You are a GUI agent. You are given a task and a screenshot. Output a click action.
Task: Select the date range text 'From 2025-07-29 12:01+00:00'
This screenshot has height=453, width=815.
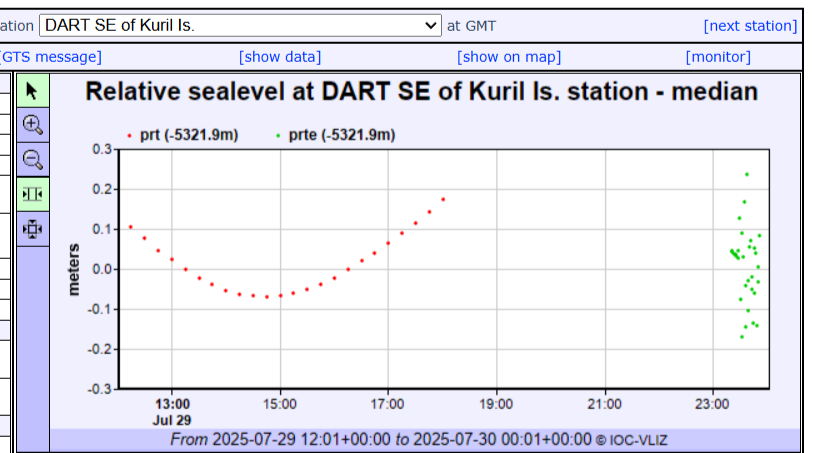coord(280,439)
